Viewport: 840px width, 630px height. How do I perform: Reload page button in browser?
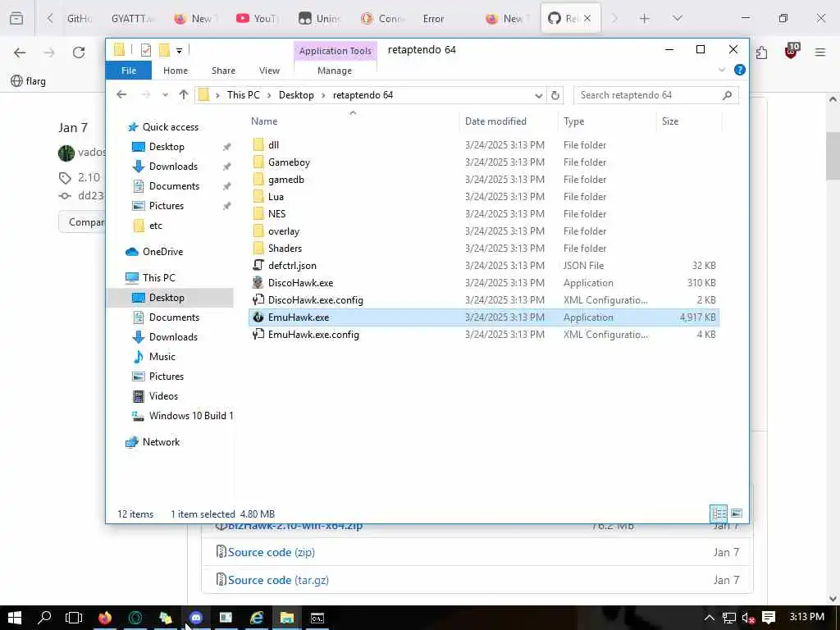[x=79, y=52]
